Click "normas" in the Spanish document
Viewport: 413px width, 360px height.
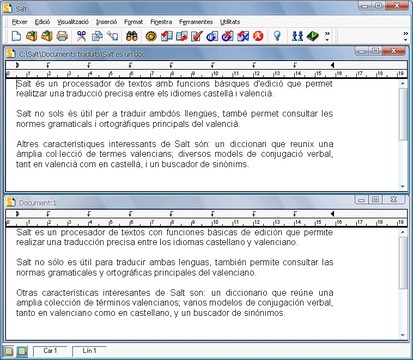31,273
